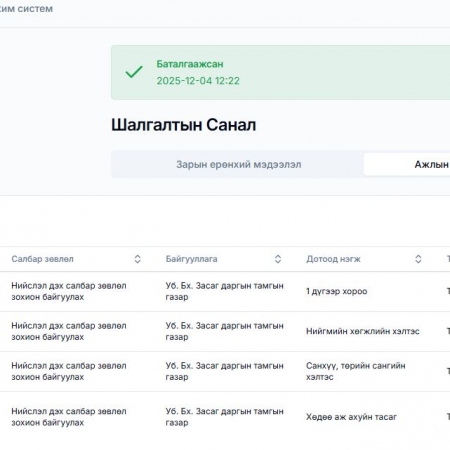This screenshot has height=450, width=450.
Task: Click the Байгууллага column header
Action: pyautogui.click(x=191, y=259)
